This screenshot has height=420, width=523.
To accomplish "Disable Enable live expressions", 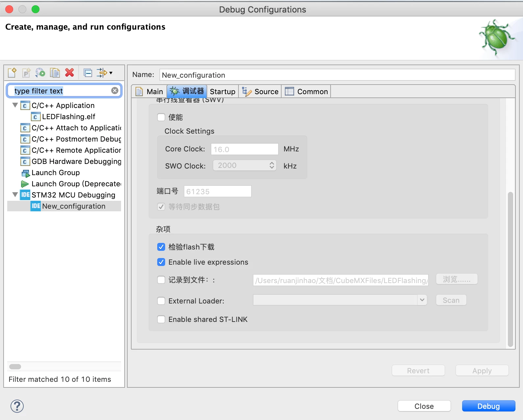I will (161, 262).
